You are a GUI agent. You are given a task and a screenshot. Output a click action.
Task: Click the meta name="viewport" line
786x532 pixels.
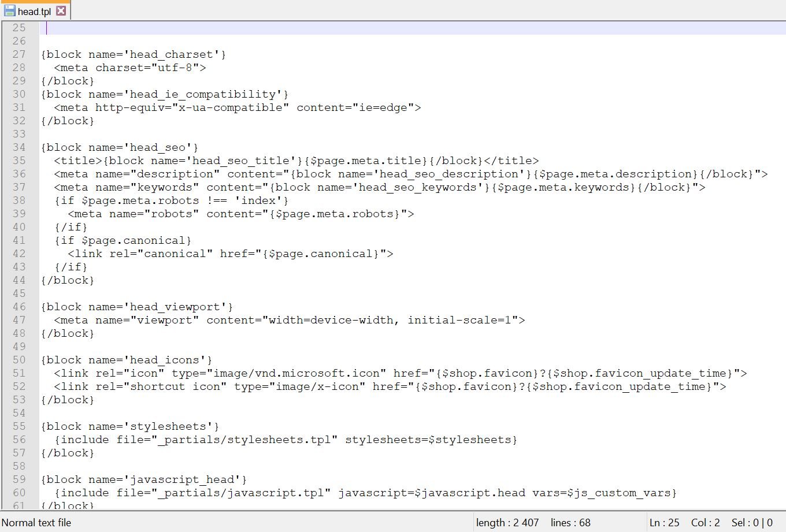click(290, 320)
